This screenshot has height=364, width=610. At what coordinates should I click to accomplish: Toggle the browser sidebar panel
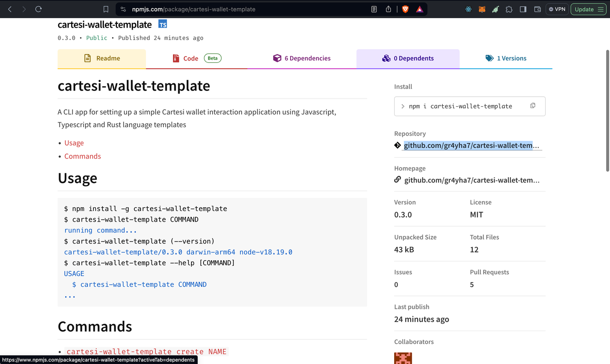pyautogui.click(x=523, y=9)
